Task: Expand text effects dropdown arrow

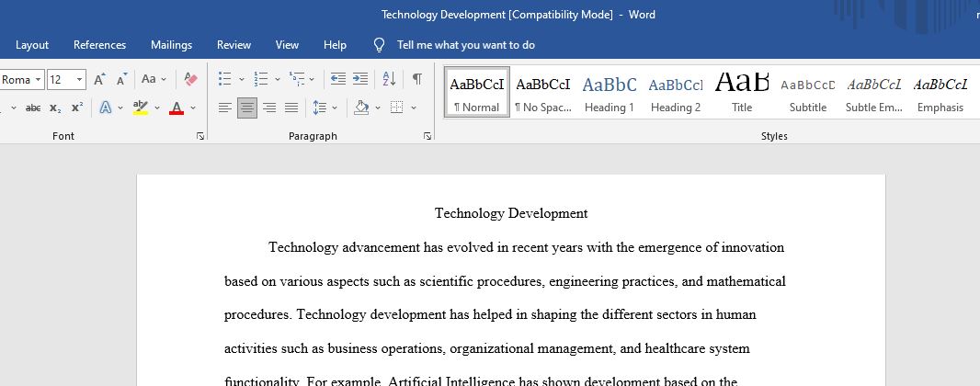Action: [120, 108]
